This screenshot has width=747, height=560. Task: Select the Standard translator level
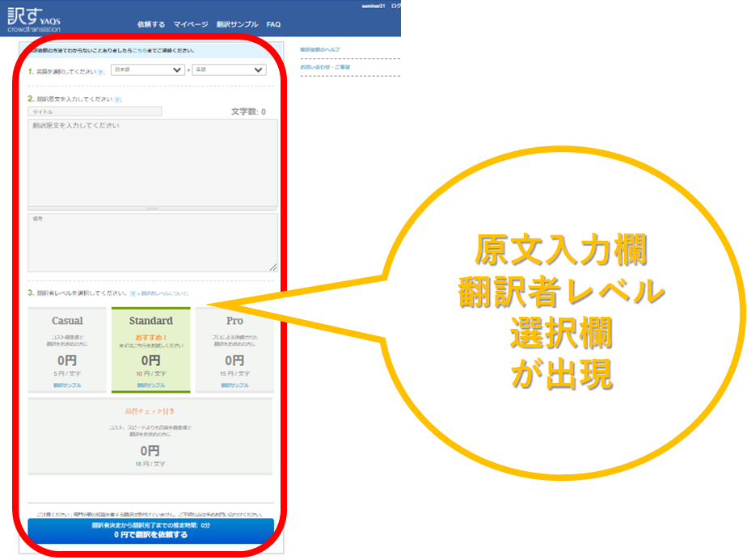pyautogui.click(x=151, y=349)
